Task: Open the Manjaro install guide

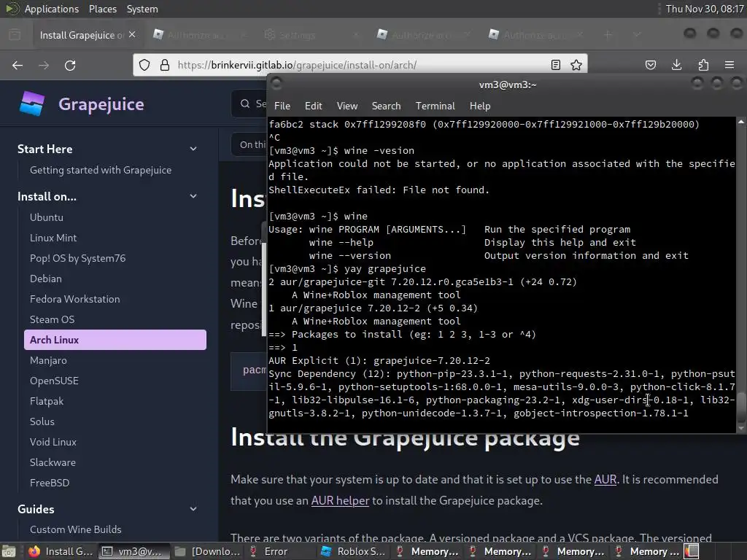Action: point(49,360)
